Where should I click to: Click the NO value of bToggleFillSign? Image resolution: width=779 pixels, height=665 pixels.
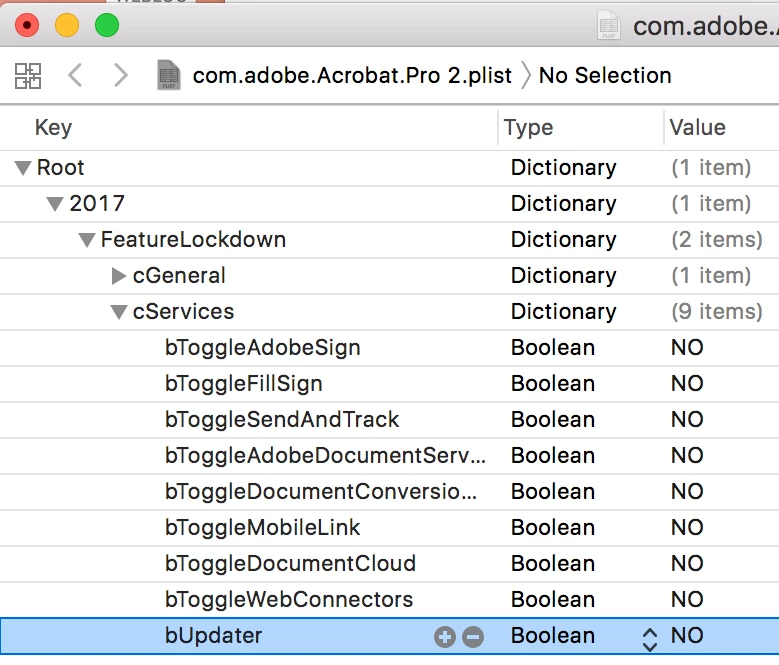click(687, 384)
